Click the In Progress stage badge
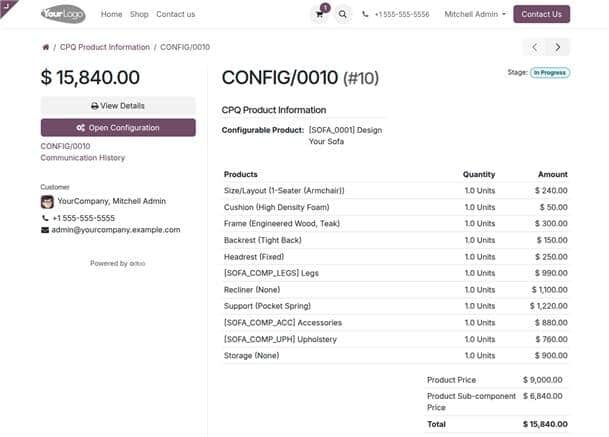This screenshot has height=437, width=609. click(550, 73)
